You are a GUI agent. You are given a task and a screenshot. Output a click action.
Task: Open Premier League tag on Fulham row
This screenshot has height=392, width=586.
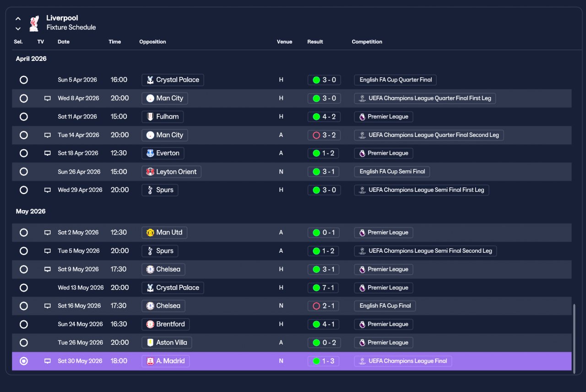coord(384,117)
